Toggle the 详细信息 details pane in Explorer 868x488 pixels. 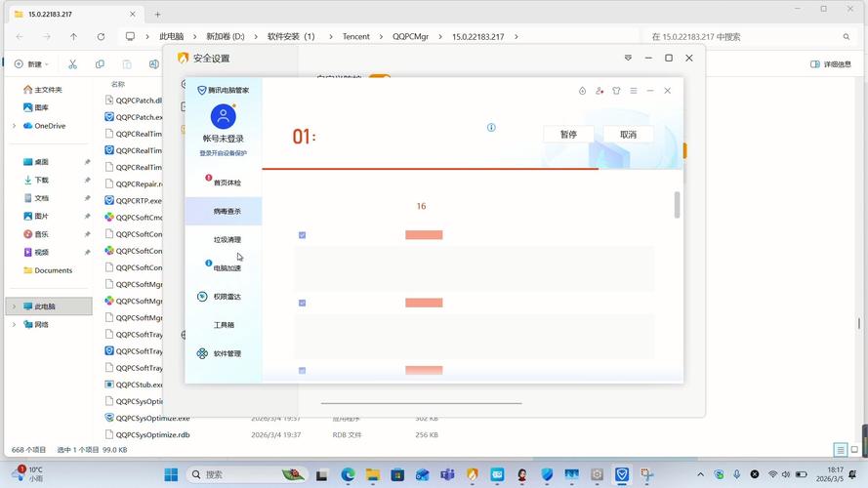coord(830,64)
